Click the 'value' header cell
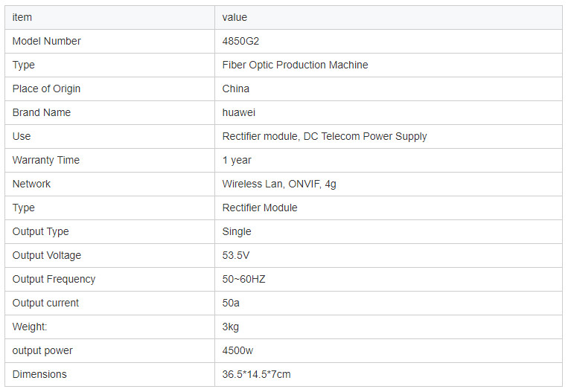The width and height of the screenshot is (571, 392). [235, 17]
